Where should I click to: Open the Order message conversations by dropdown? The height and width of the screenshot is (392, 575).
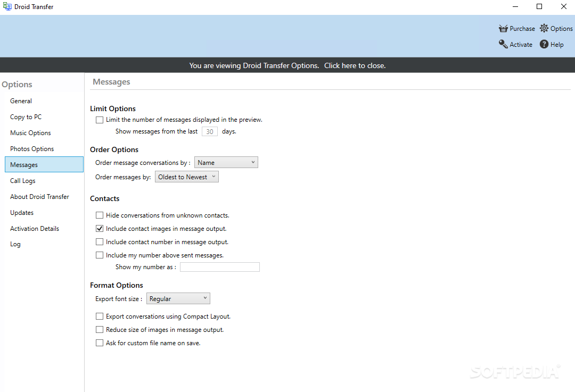coord(226,162)
